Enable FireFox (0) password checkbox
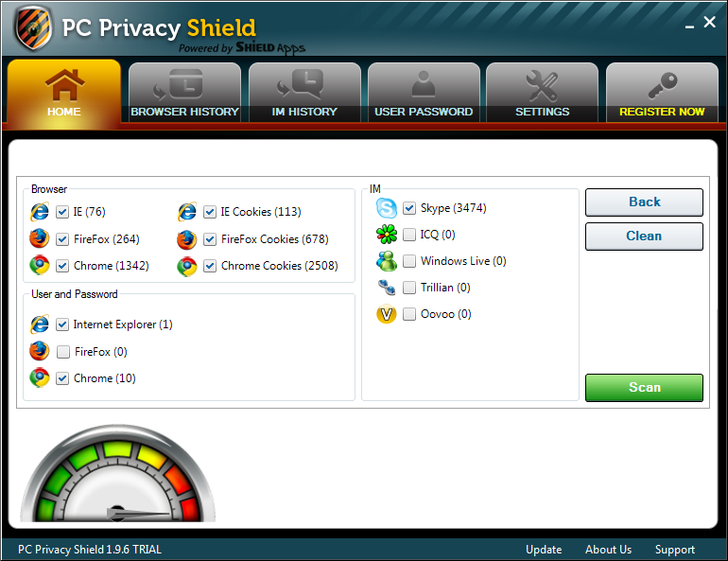 [63, 352]
